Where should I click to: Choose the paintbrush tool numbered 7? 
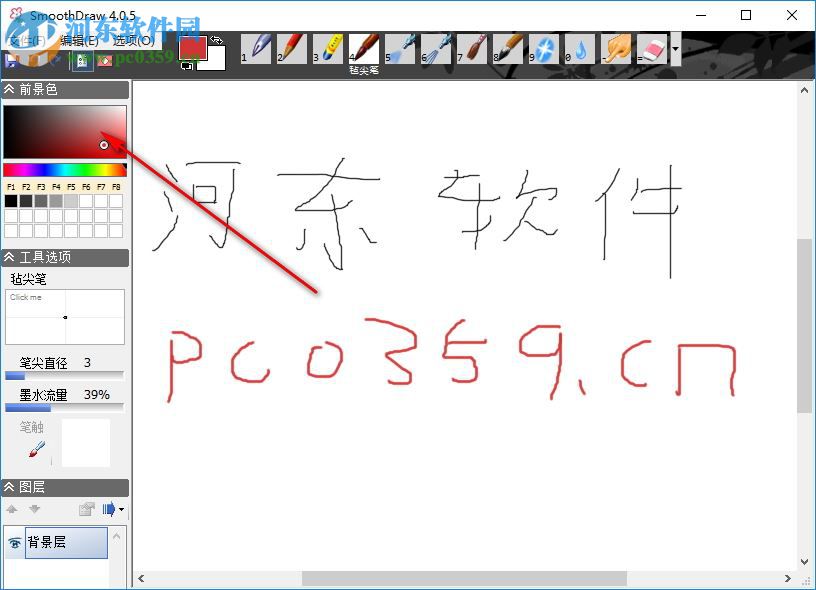pyautogui.click(x=471, y=46)
